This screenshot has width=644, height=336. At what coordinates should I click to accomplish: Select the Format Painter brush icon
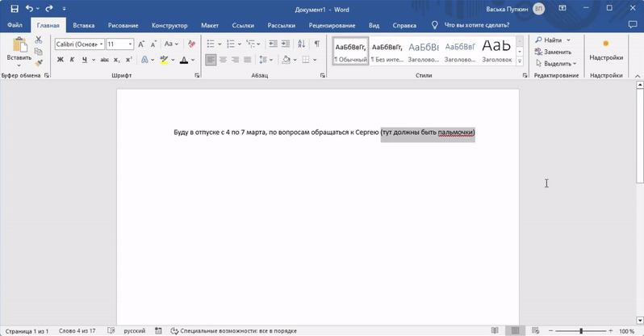[x=39, y=63]
